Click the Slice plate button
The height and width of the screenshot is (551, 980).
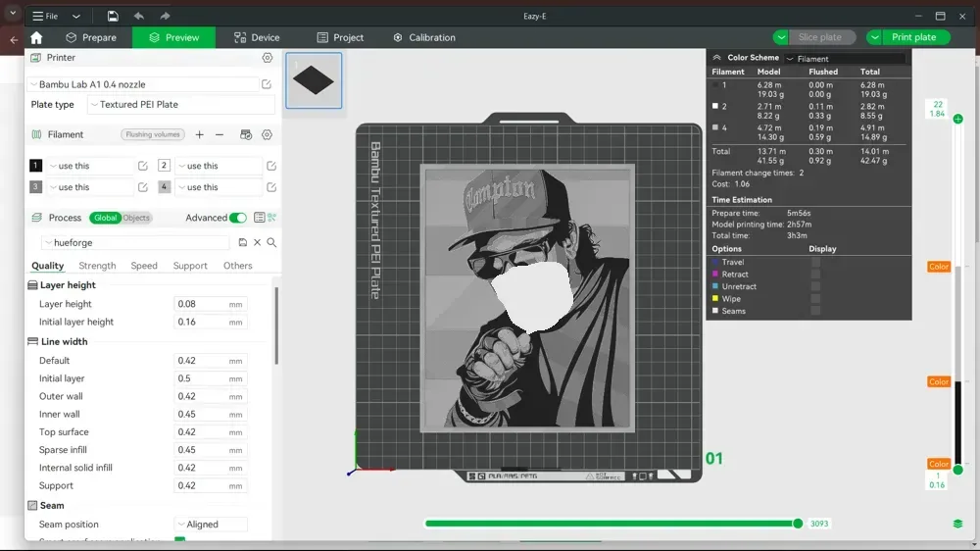[820, 37]
